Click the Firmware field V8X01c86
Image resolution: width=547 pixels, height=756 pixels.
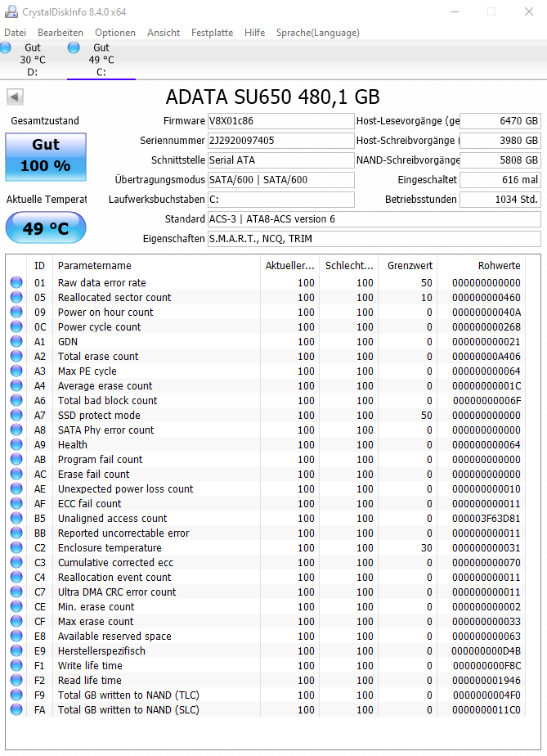point(281,121)
